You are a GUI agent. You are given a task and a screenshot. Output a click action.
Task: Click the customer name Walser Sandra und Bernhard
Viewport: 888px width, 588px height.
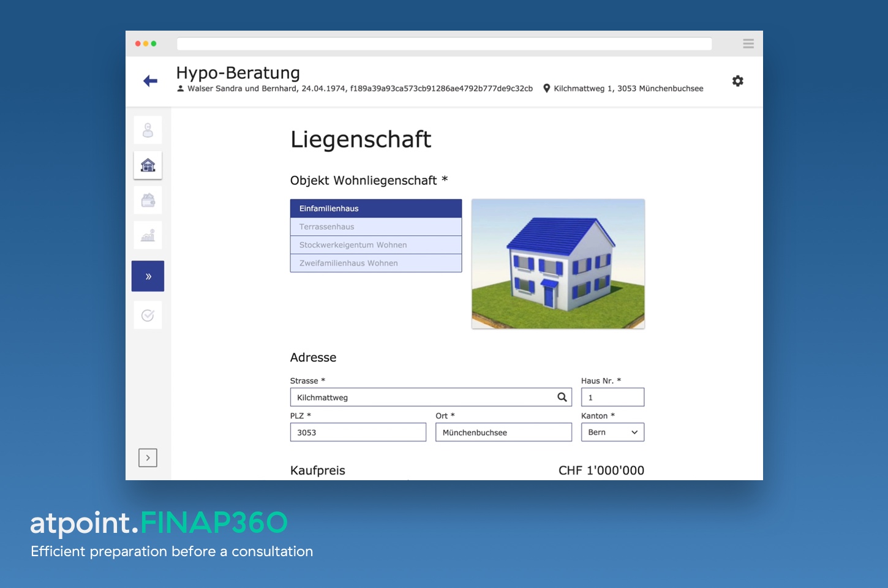(x=242, y=88)
